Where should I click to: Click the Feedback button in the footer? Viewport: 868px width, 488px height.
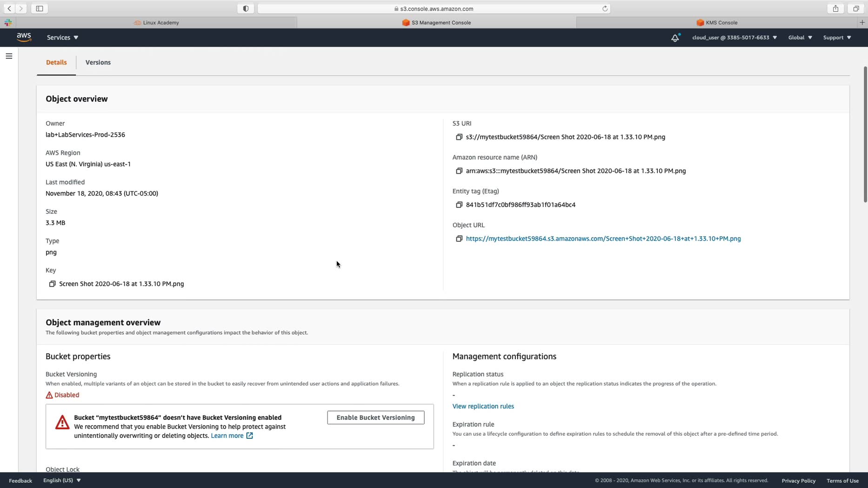coord(20,481)
